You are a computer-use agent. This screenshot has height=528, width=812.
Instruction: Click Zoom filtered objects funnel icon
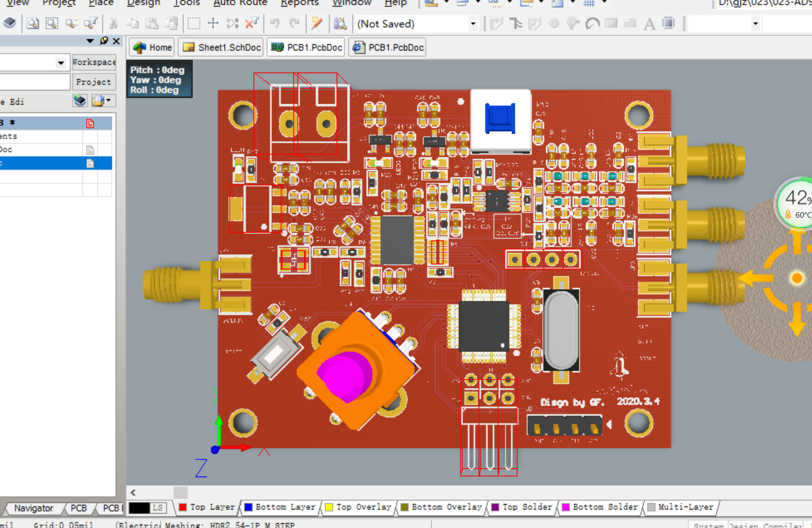coord(90,23)
